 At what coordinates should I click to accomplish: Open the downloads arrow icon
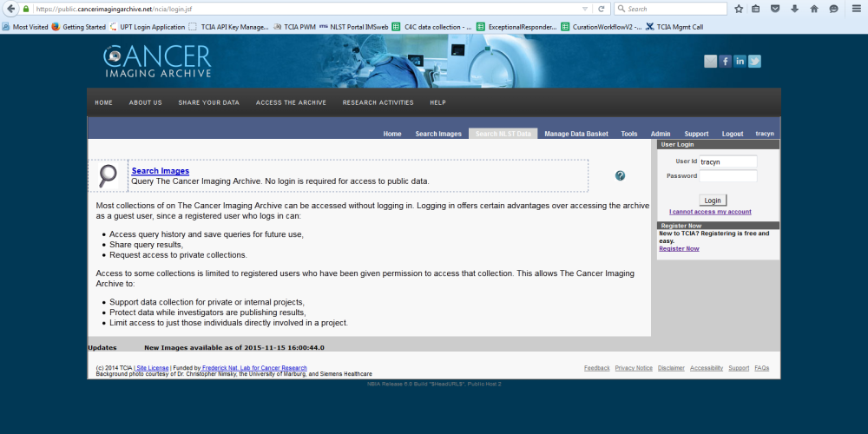(795, 9)
